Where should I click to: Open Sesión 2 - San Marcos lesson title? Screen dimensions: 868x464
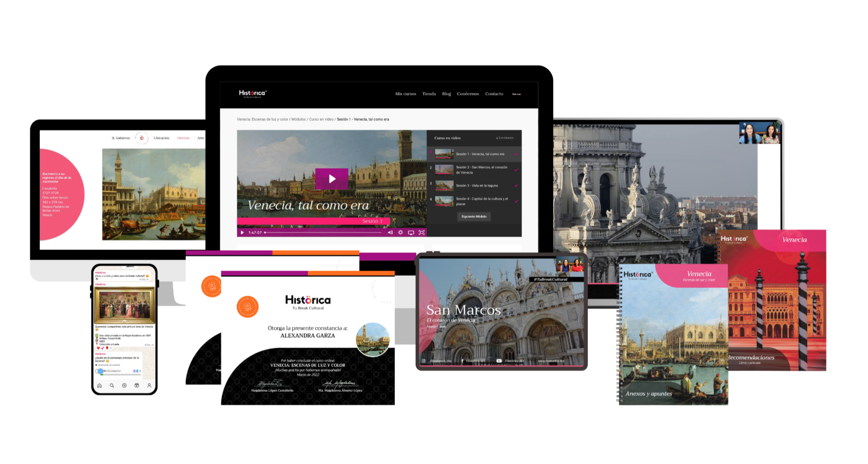point(481,170)
